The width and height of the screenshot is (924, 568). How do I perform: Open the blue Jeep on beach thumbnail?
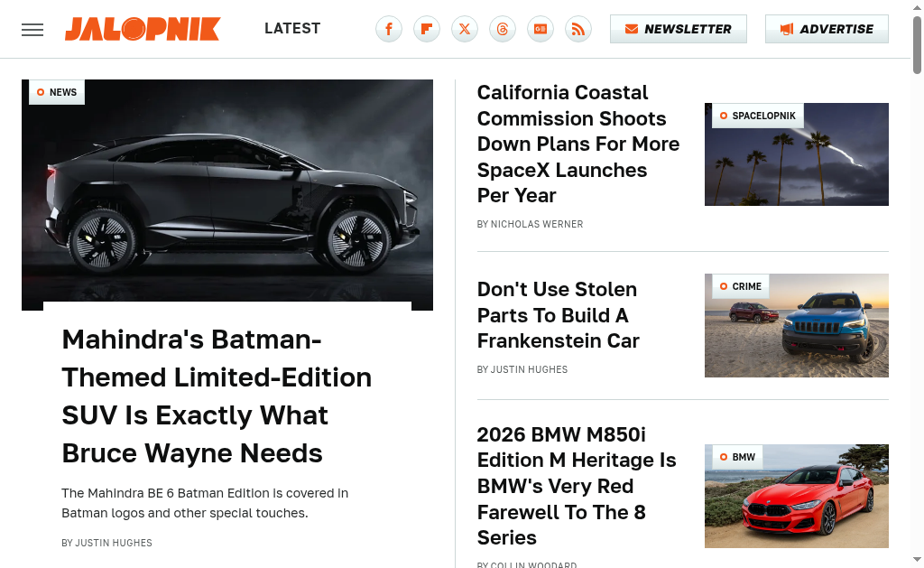pos(797,326)
